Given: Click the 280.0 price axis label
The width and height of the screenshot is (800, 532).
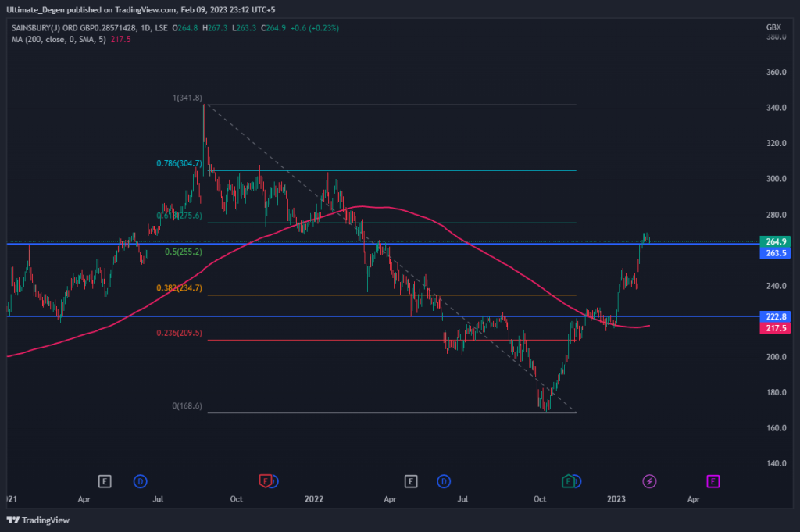Looking at the screenshot, I should tap(776, 215).
